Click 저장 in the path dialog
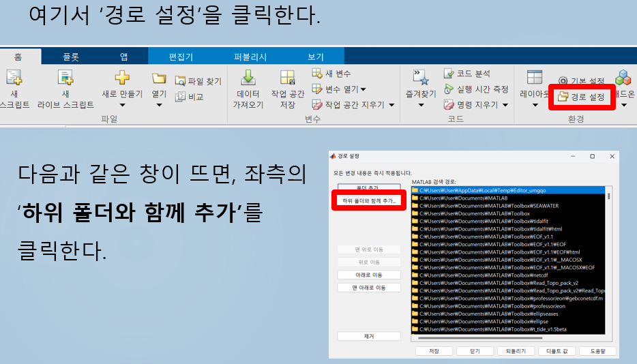This screenshot has width=637, height=364. (434, 351)
